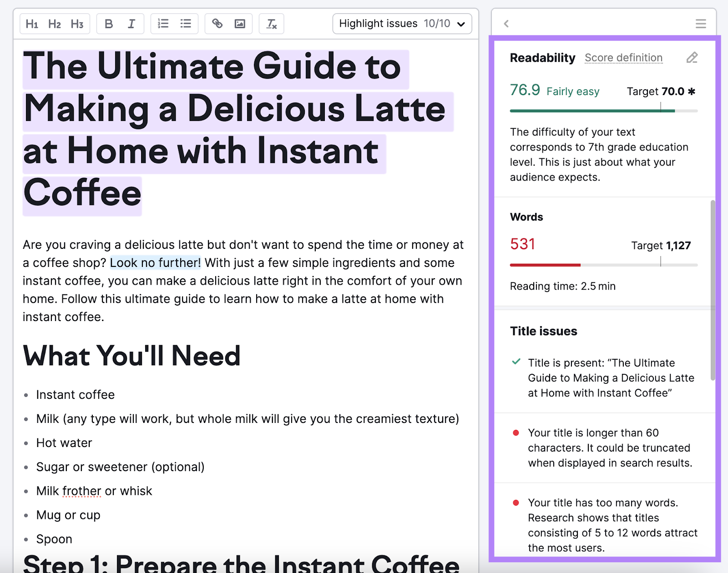Open the panel hamburger menu
This screenshot has width=728, height=573.
pyautogui.click(x=701, y=24)
